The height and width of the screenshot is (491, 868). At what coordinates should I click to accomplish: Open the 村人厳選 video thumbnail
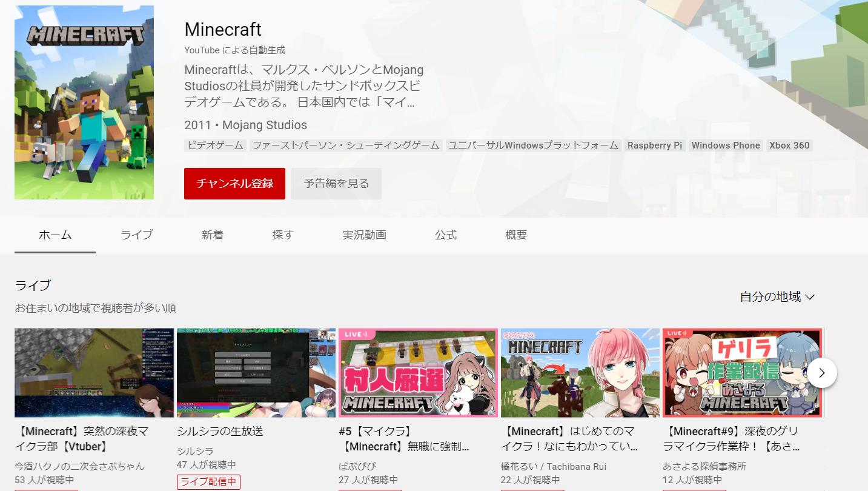point(418,373)
